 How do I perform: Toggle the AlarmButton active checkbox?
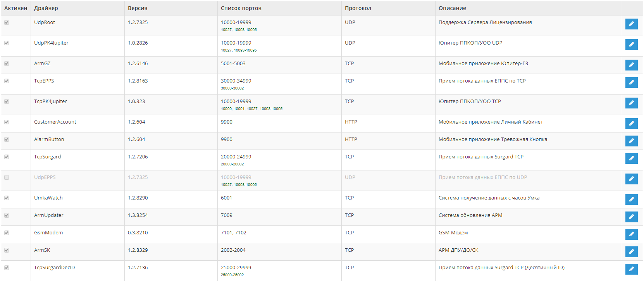tap(7, 139)
